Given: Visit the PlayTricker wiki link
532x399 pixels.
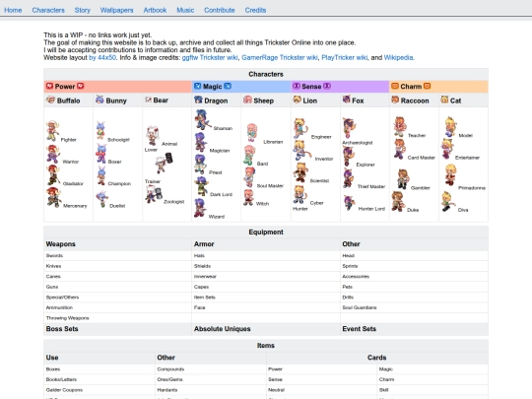Looking at the screenshot, I should pyautogui.click(x=345, y=58).
